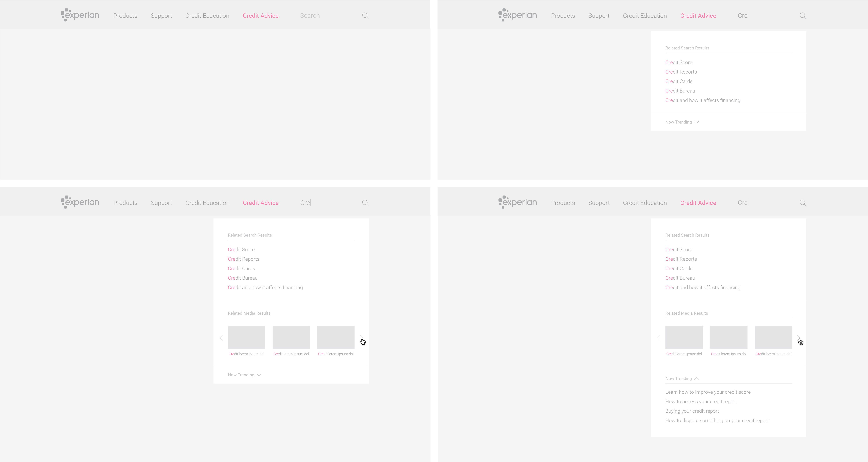Open How to dispute something on credit report

(x=717, y=420)
